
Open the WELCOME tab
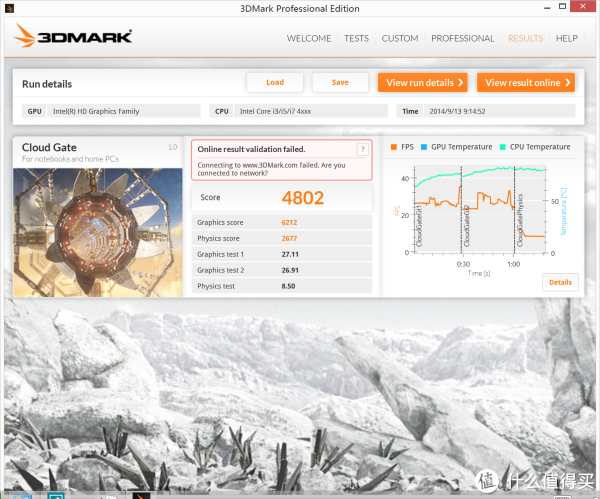click(x=309, y=38)
